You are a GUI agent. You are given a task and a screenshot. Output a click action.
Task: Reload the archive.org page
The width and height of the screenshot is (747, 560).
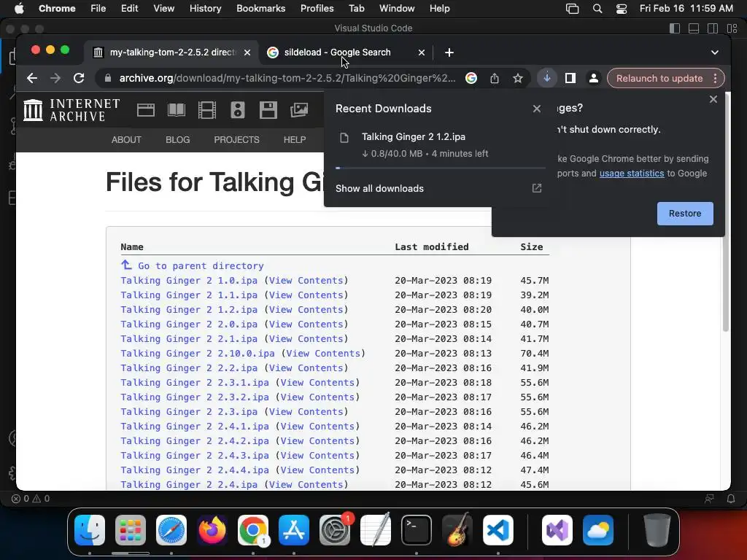tap(79, 78)
